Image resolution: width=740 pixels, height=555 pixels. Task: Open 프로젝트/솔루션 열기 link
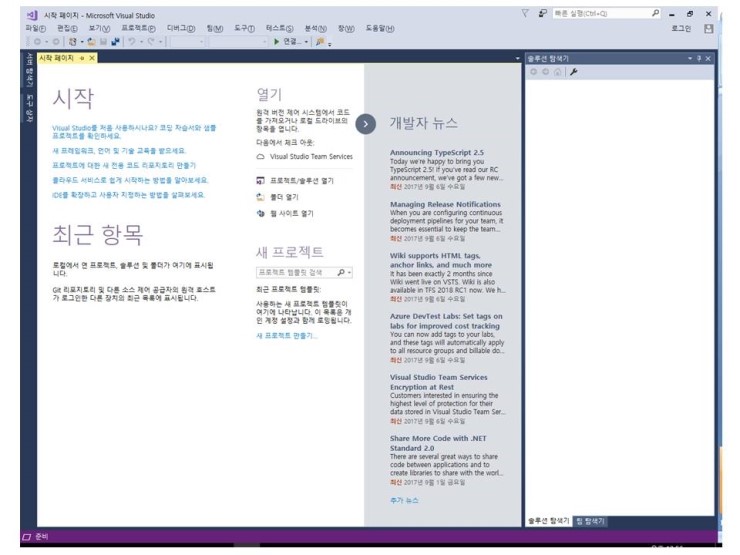click(302, 181)
